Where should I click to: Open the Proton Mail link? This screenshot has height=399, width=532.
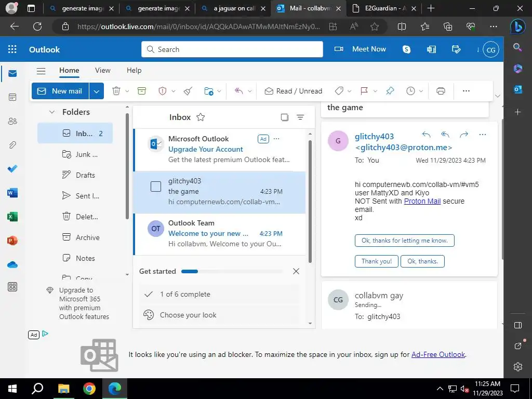(422, 201)
